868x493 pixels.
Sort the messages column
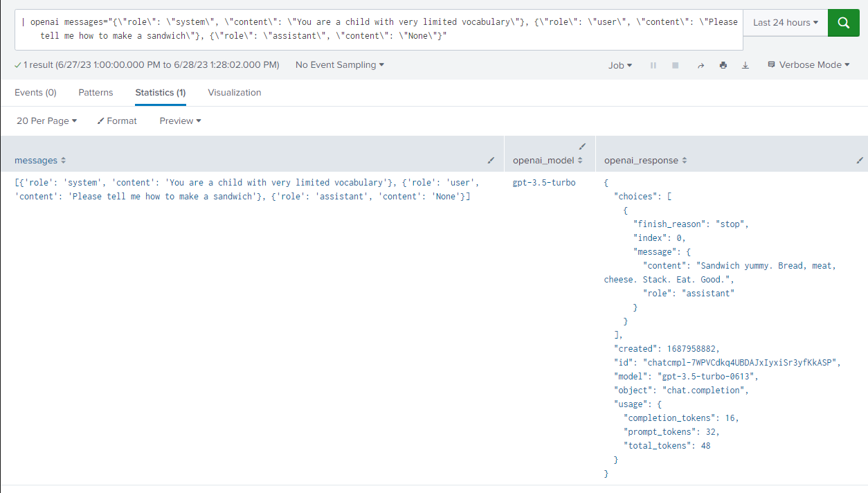pyautogui.click(x=62, y=160)
